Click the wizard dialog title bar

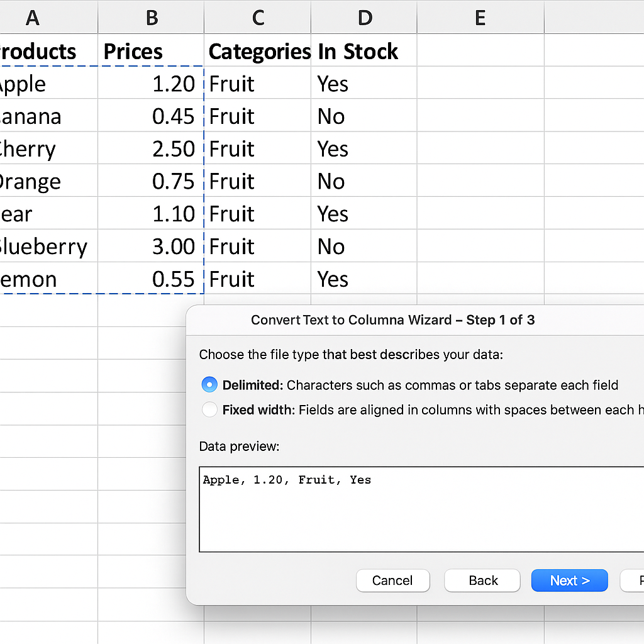click(392, 319)
